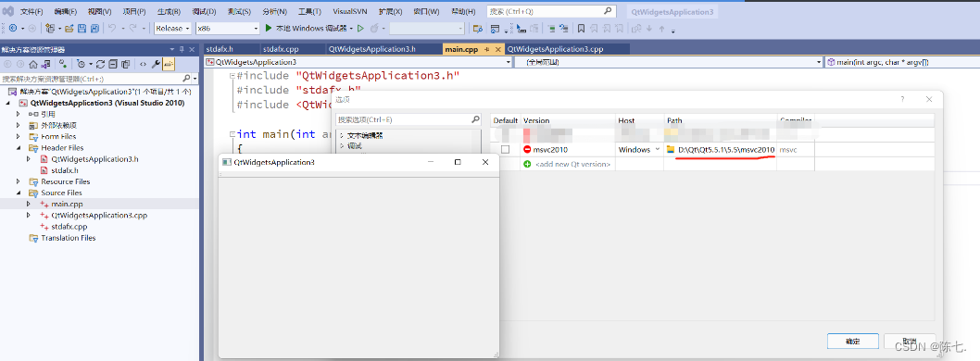Expand the Form Files folder
Image resolution: width=980 pixels, height=361 pixels.
click(x=19, y=137)
